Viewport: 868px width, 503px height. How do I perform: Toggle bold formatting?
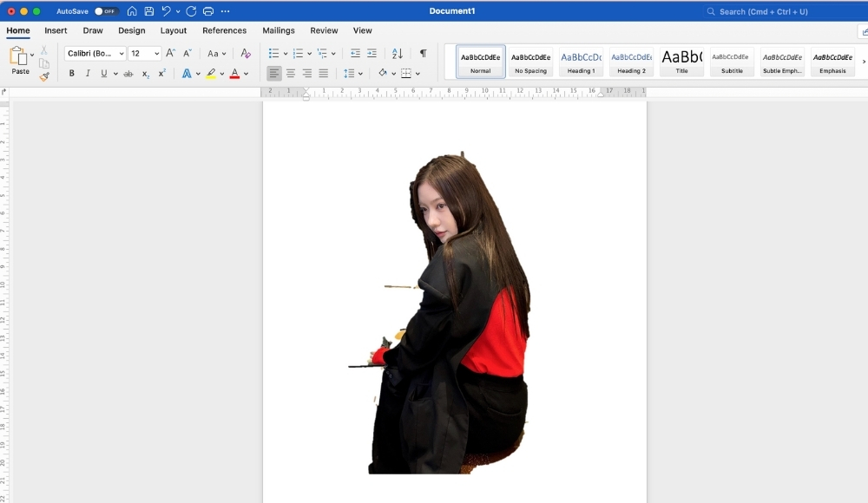coord(71,74)
